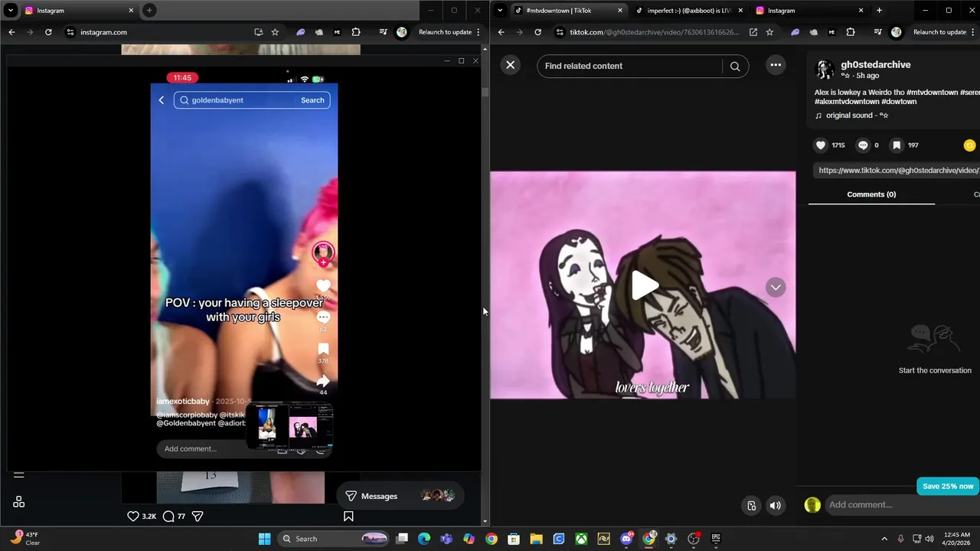Click the bookmark icon showing 378
Screen dimensions: 980x551
[x=323, y=349]
